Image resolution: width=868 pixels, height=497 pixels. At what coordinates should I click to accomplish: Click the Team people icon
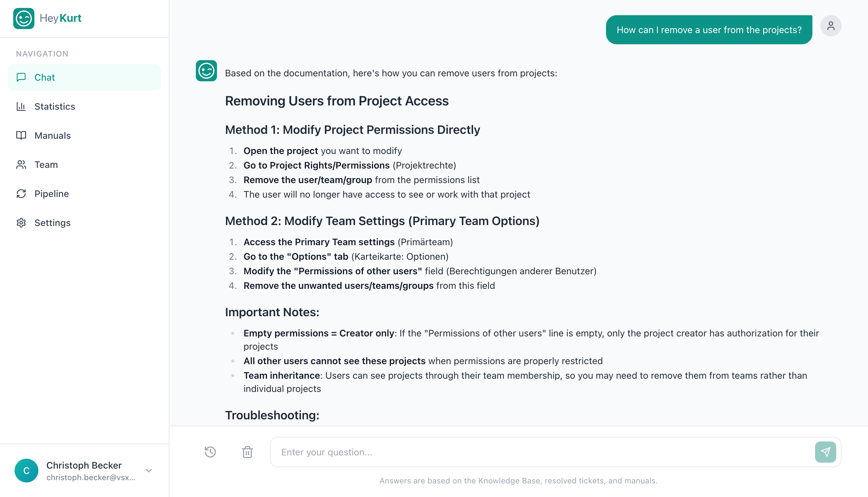[x=21, y=165]
